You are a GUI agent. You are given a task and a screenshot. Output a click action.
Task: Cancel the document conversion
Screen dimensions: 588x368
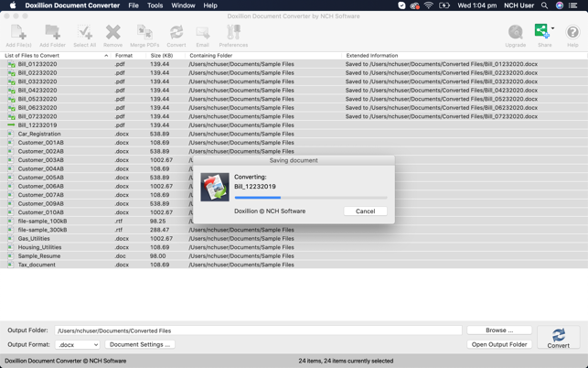365,211
